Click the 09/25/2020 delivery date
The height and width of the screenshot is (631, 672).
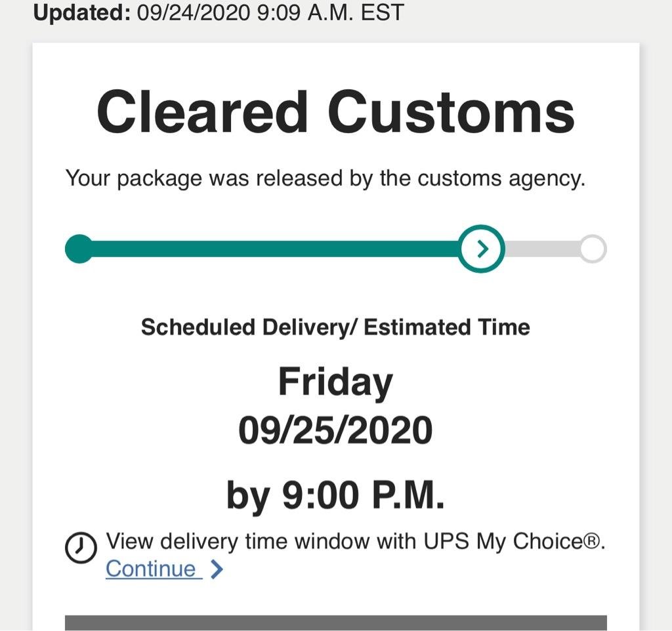tap(335, 431)
